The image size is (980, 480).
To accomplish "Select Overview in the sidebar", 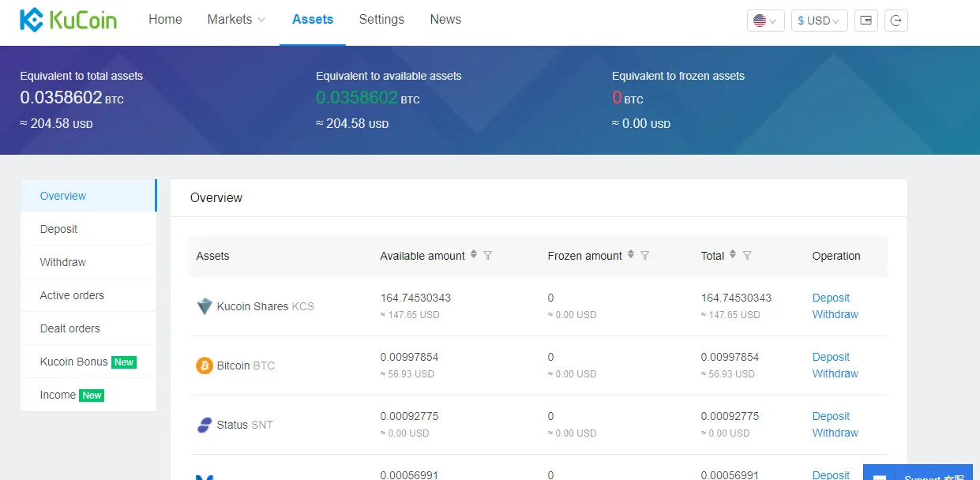I will pos(88,196).
